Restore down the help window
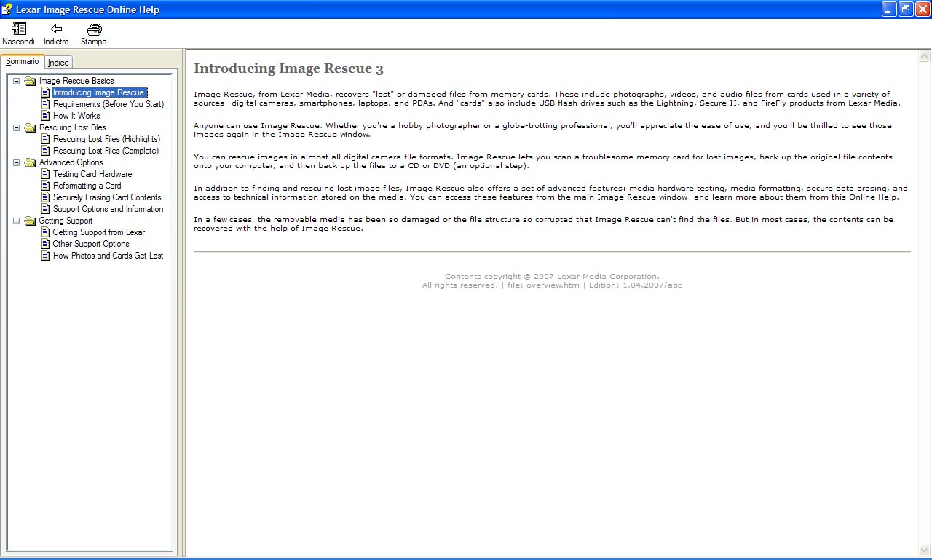Viewport: 932px width, 560px height. [x=906, y=9]
